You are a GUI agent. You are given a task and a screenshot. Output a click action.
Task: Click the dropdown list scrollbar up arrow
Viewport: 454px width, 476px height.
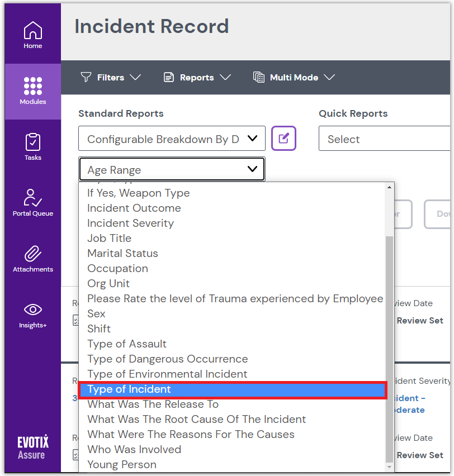(389, 188)
